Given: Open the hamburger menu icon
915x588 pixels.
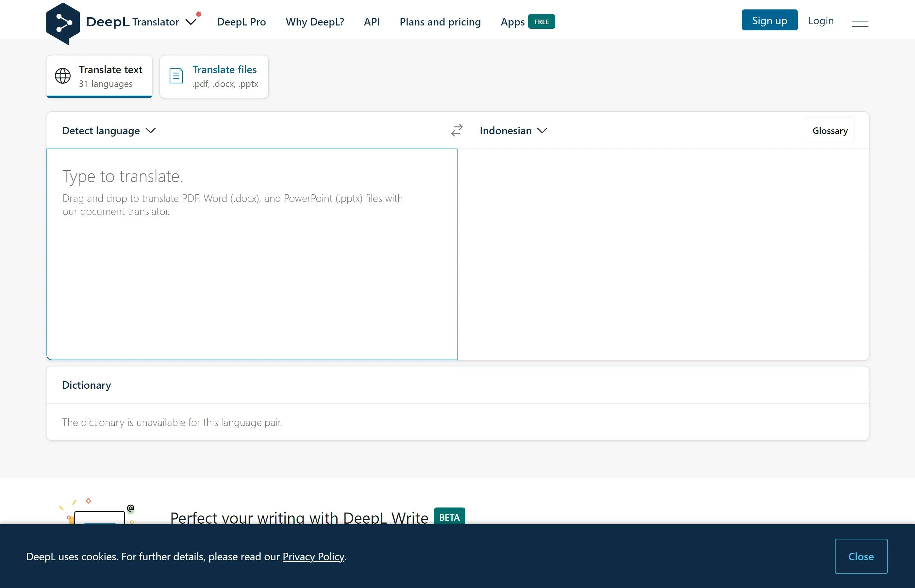Looking at the screenshot, I should pos(860,21).
